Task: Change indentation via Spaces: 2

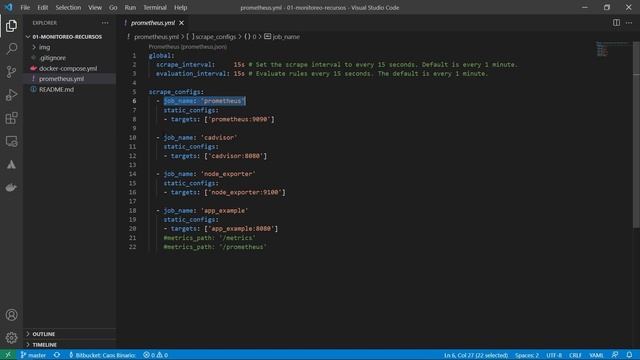Action: [x=527, y=355]
